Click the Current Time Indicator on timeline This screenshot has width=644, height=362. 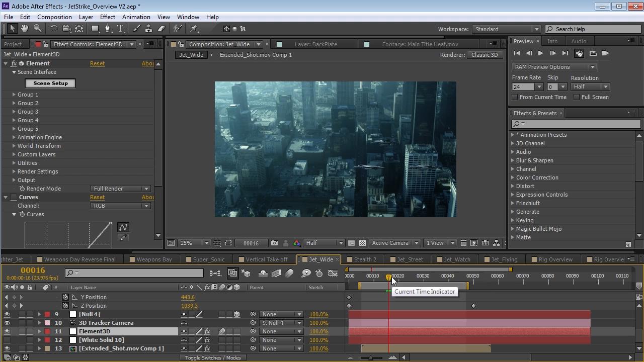coord(388,277)
